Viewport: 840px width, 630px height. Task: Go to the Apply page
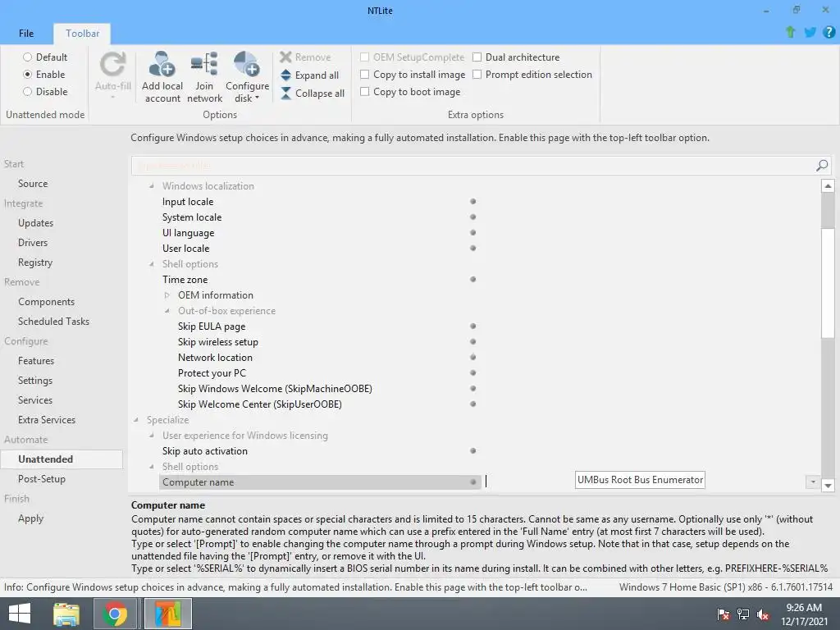30,518
